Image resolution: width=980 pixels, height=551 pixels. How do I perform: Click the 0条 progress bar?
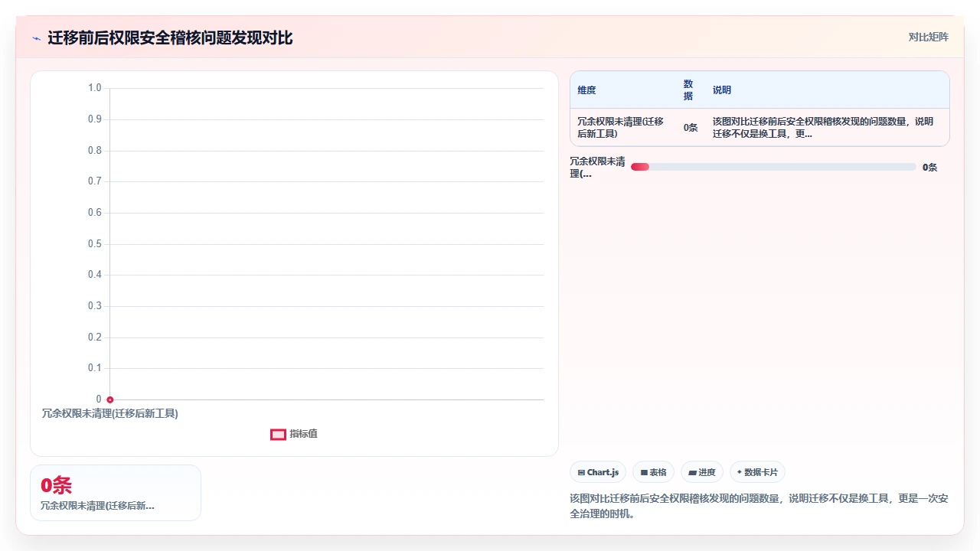tap(773, 167)
